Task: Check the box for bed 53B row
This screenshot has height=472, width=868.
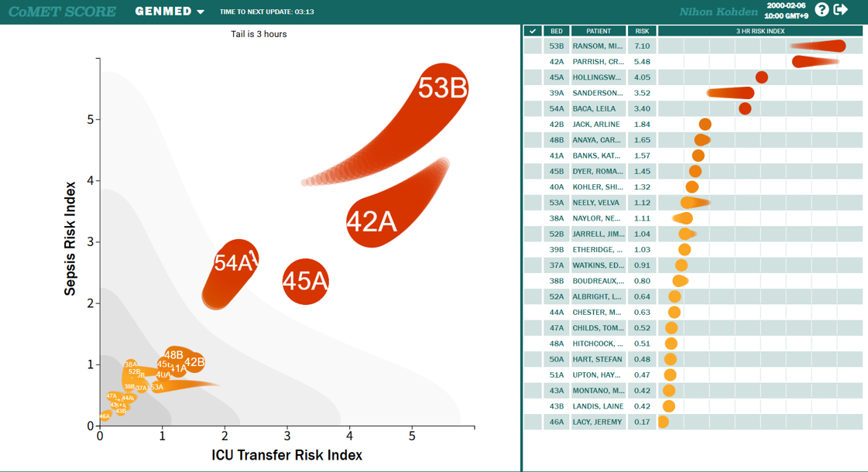Action: [x=533, y=46]
